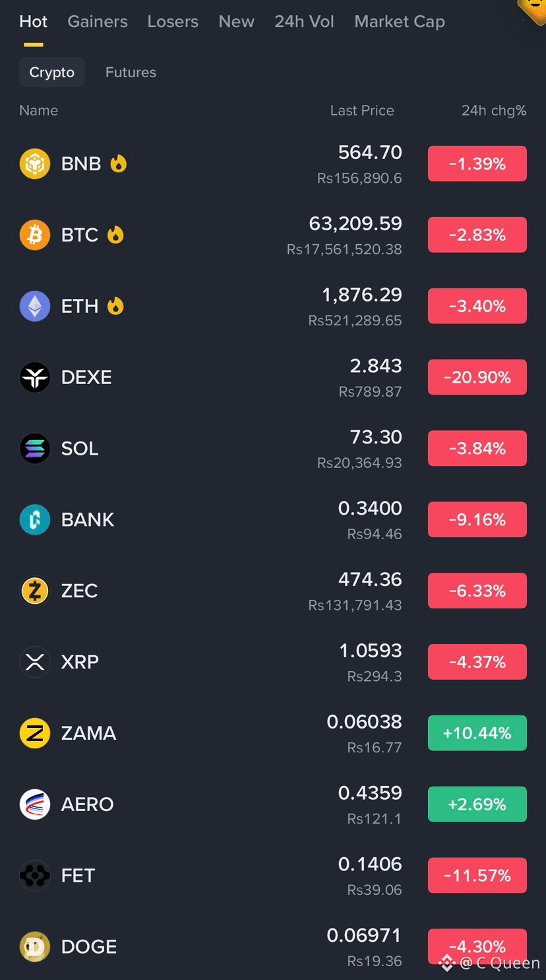Click the -20.90% change button for DEXE
Viewport: 546px width, 980px height.
pos(477,377)
